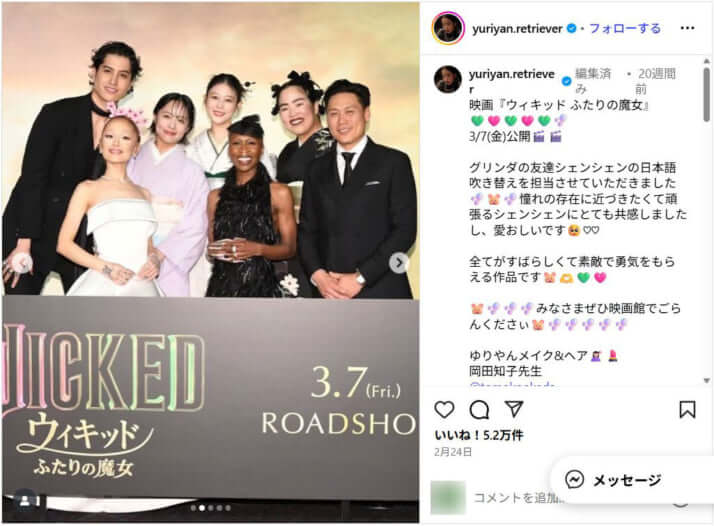Save the post using the bookmark icon
Image resolution: width=714 pixels, height=526 pixels.
[x=687, y=409]
